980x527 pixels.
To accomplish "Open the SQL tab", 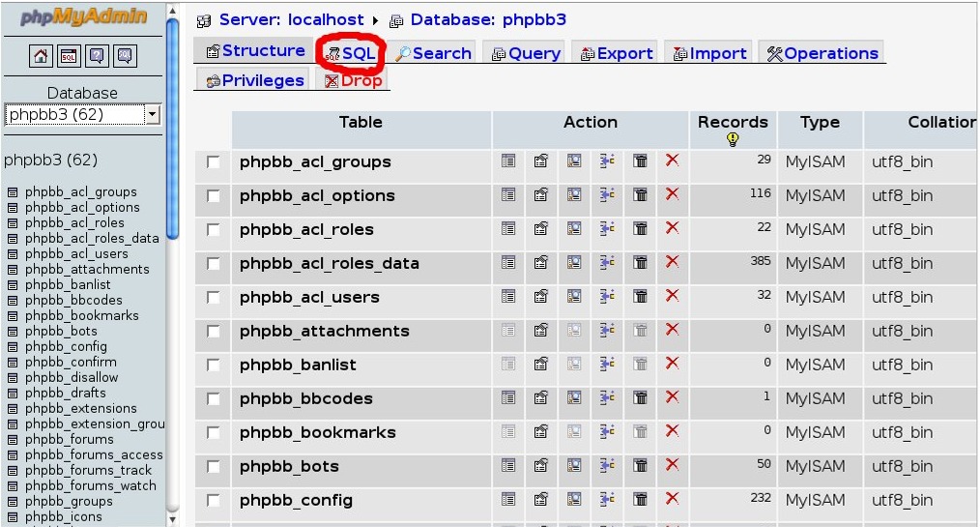I will pyautogui.click(x=351, y=53).
